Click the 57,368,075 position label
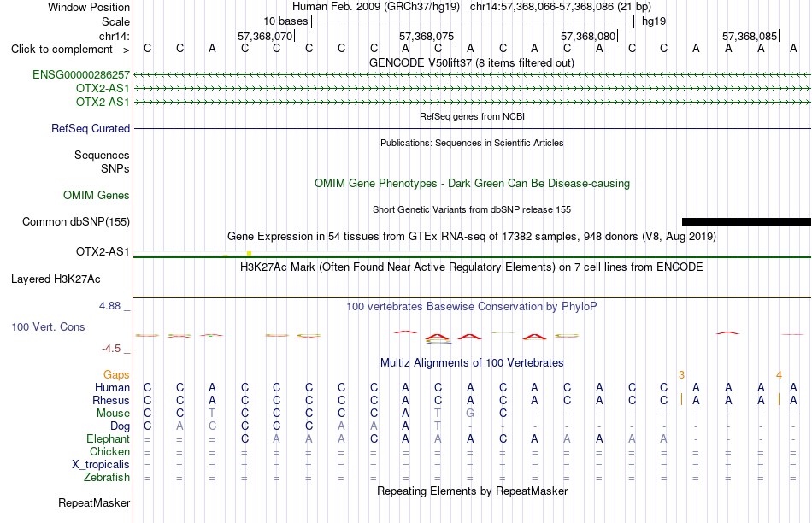This screenshot has height=523, width=812. click(427, 36)
